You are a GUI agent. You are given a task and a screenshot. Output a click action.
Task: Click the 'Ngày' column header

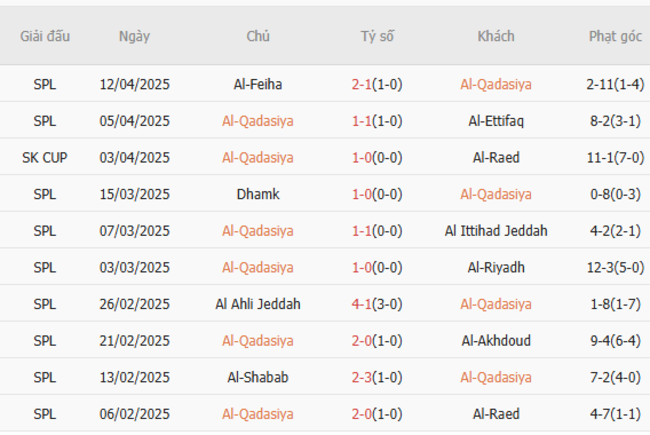coord(134,36)
